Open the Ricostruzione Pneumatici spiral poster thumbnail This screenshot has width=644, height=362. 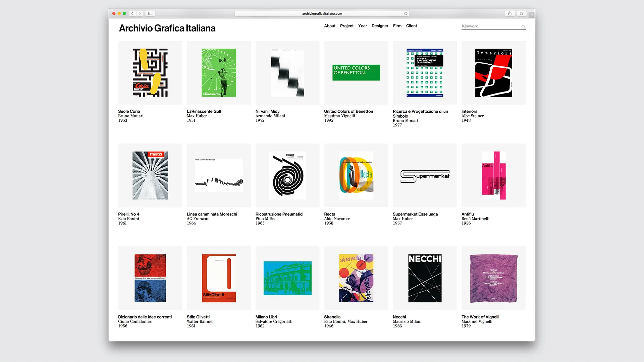287,176
